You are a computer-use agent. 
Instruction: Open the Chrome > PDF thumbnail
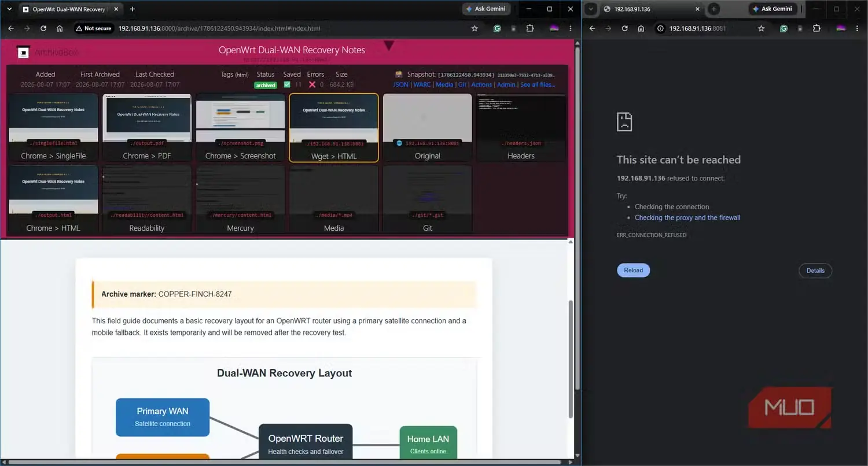point(147,128)
